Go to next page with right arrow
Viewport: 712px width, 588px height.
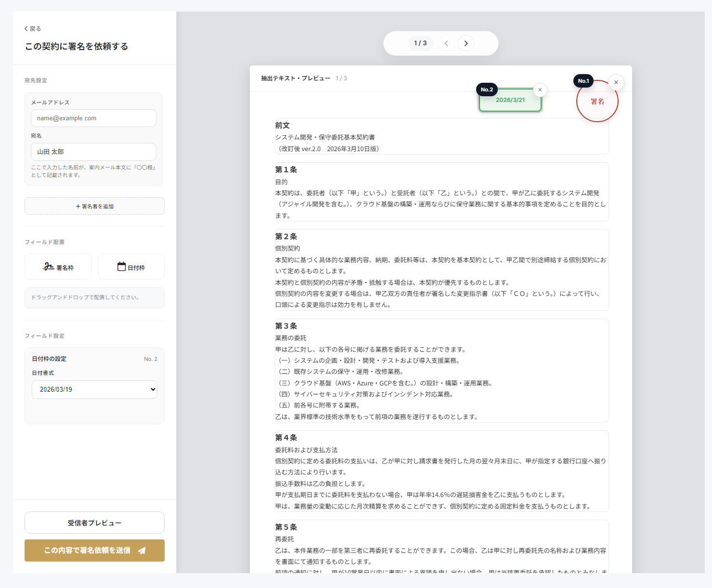point(466,43)
